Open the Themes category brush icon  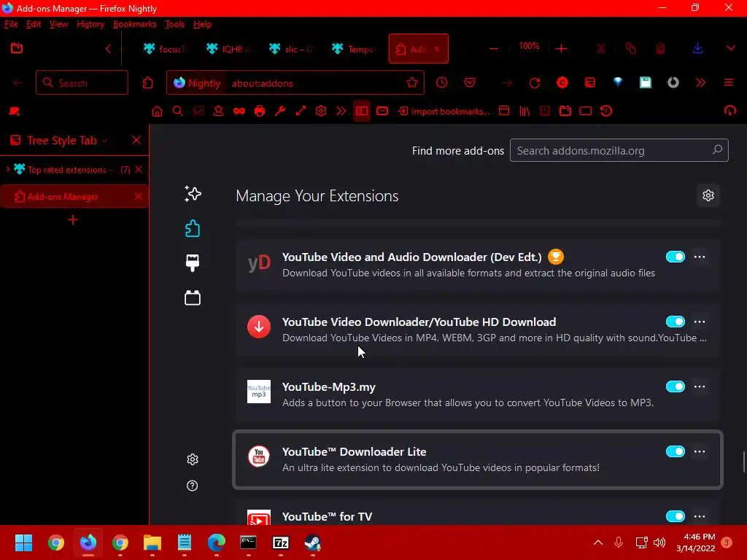click(193, 262)
